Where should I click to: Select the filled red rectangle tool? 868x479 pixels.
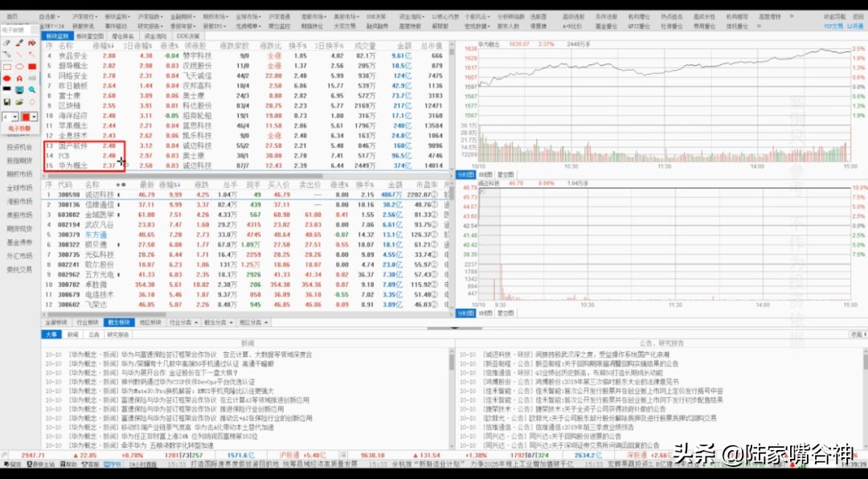(32, 67)
